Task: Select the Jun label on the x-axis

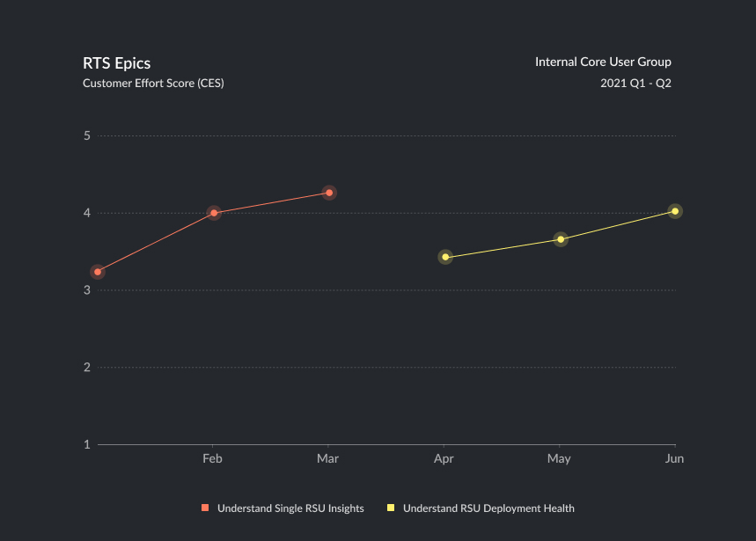Action: coord(674,459)
